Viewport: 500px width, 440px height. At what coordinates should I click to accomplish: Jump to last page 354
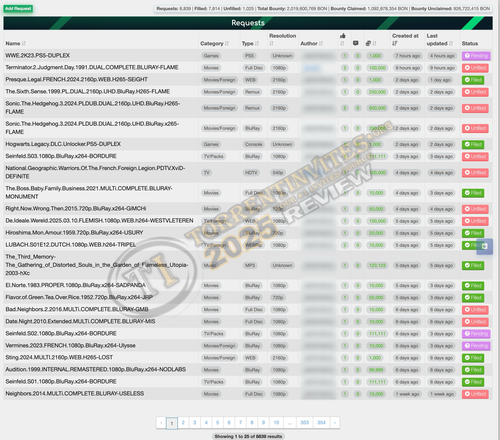click(321, 423)
